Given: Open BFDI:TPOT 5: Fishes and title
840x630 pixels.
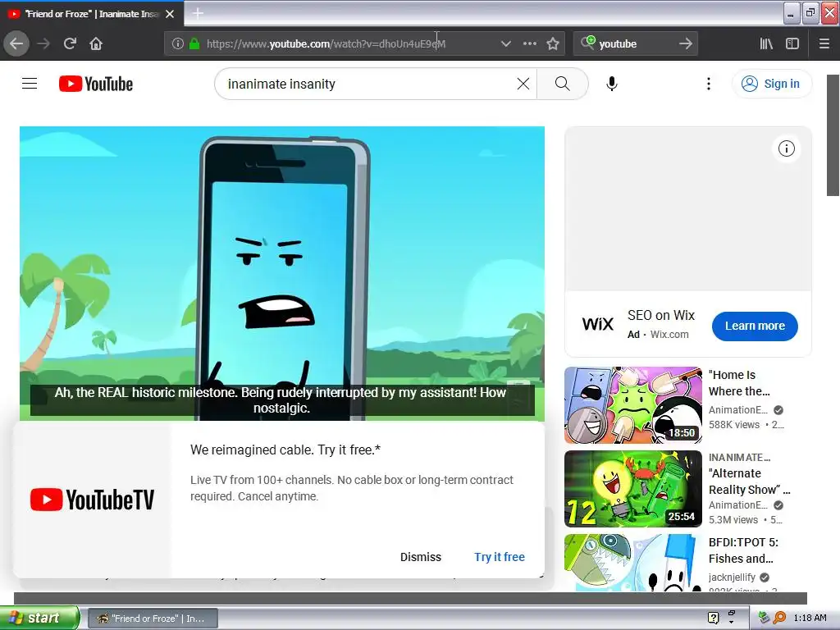Looking at the screenshot, I should 743,550.
